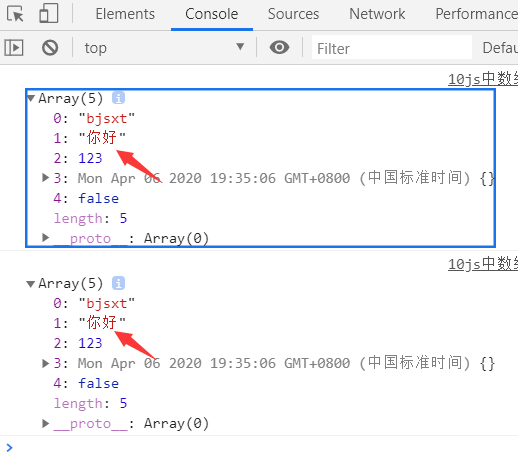Select 123 value in second array
This screenshot has height=453, width=518.
[x=90, y=343]
